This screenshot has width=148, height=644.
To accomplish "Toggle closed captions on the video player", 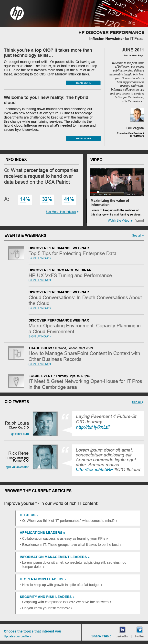I will [128, 194].
